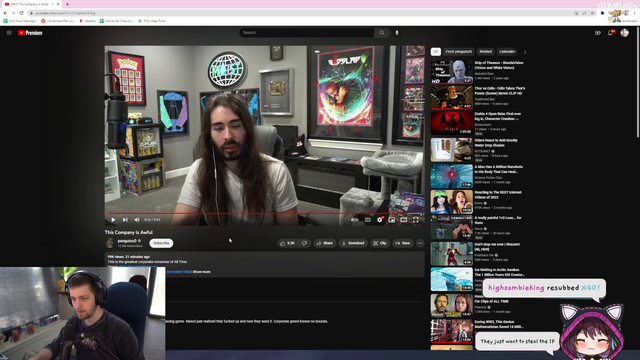
Task: Bookmark page with star icon
Action: point(593,13)
